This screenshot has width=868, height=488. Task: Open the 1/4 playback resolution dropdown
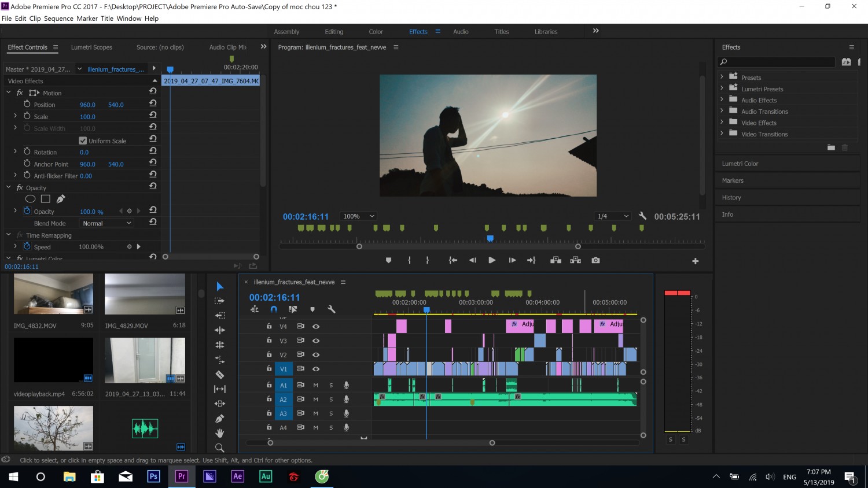click(x=613, y=216)
